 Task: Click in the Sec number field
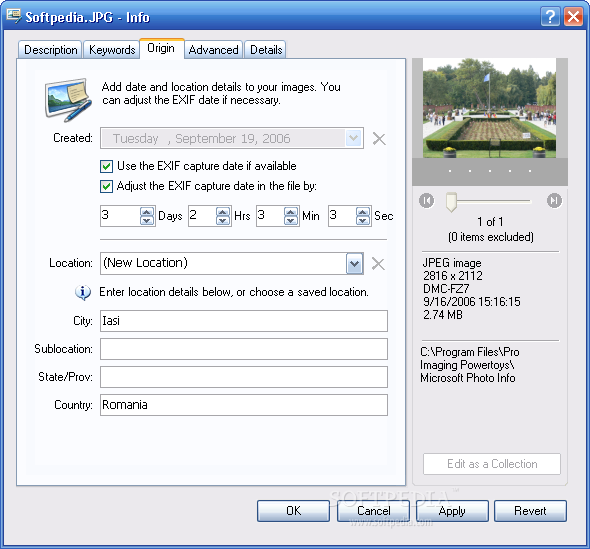[x=342, y=216]
